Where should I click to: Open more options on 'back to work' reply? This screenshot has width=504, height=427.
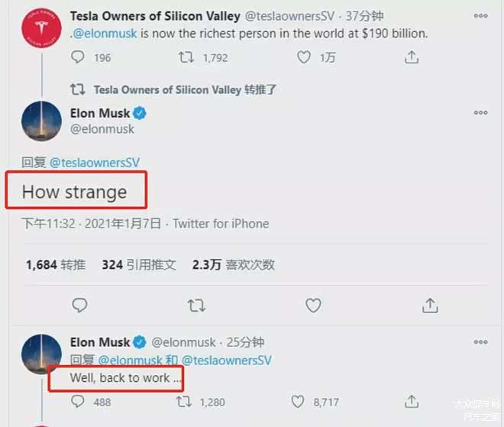[480, 342]
